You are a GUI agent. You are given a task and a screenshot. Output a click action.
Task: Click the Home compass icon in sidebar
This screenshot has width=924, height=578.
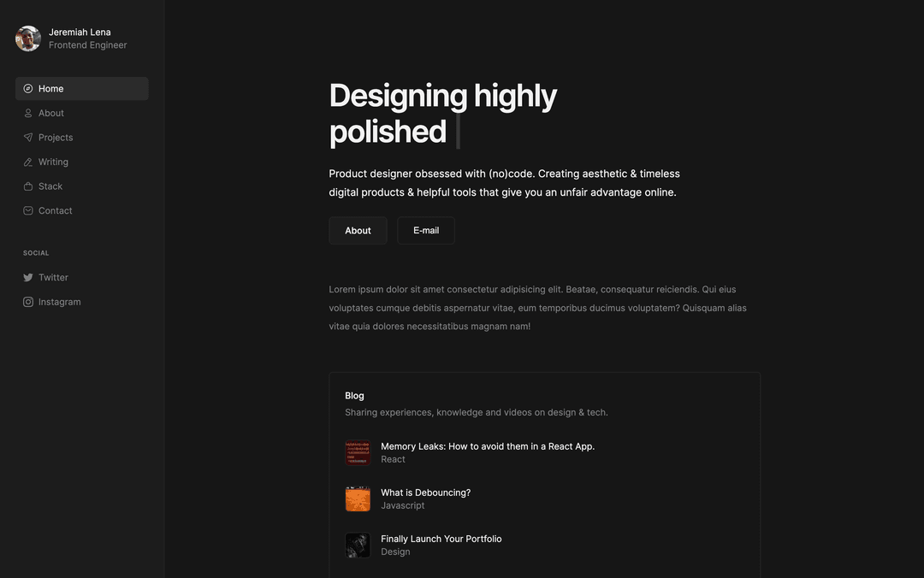point(28,89)
